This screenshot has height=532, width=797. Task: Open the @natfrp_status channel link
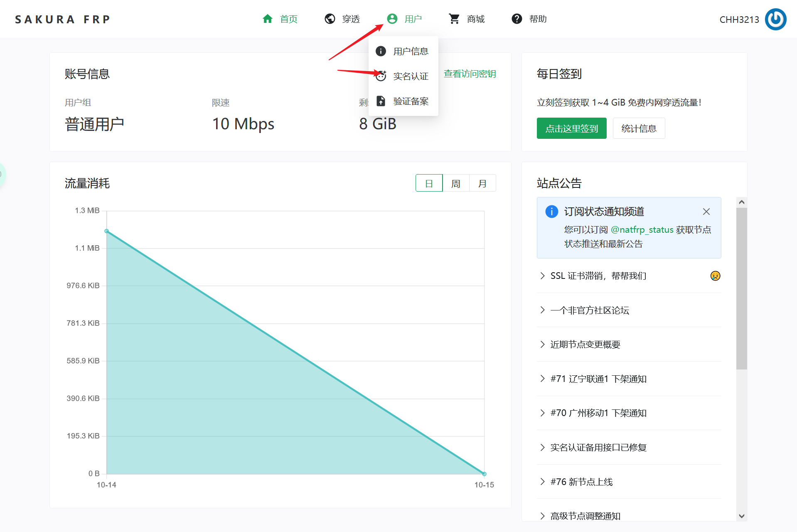[x=642, y=229]
